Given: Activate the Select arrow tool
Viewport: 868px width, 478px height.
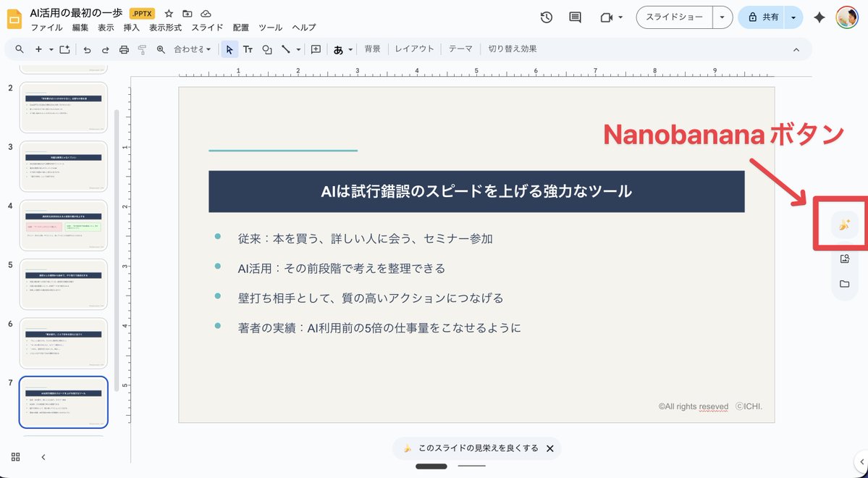Looking at the screenshot, I should tap(228, 49).
